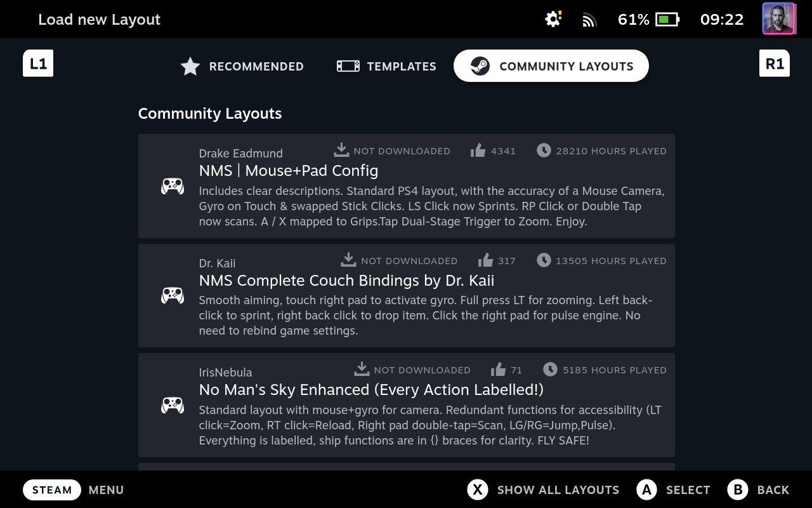Open the NMS | Mouse+Pad Config title
The image size is (812, 508).
289,170
